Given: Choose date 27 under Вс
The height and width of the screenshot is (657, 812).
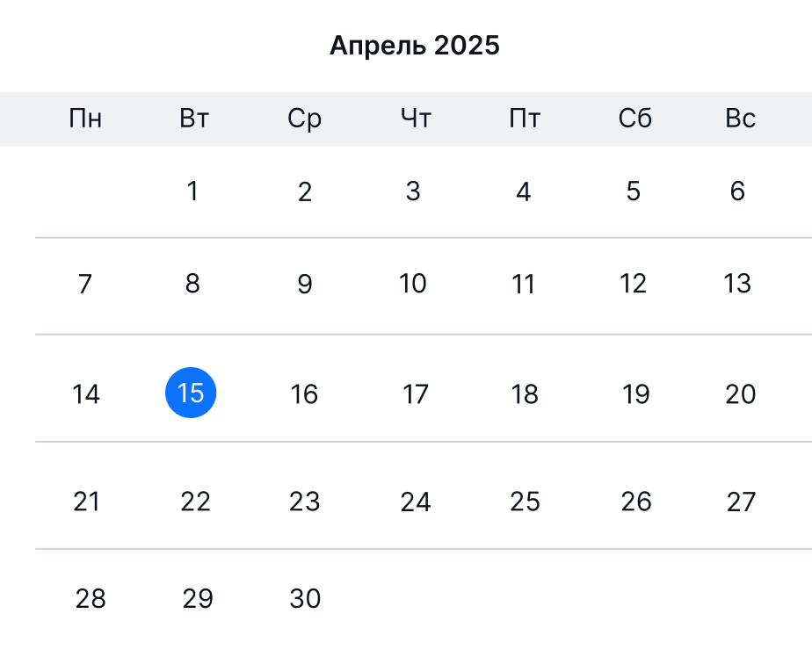Looking at the screenshot, I should [x=741, y=502].
